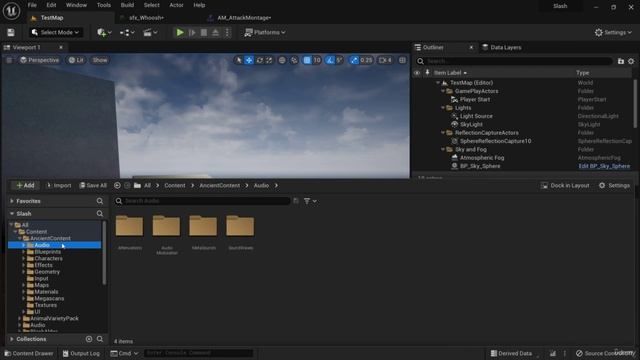Screen dimensions: 640x360
Task: Switch to the Data Layers tab
Action: click(502, 48)
